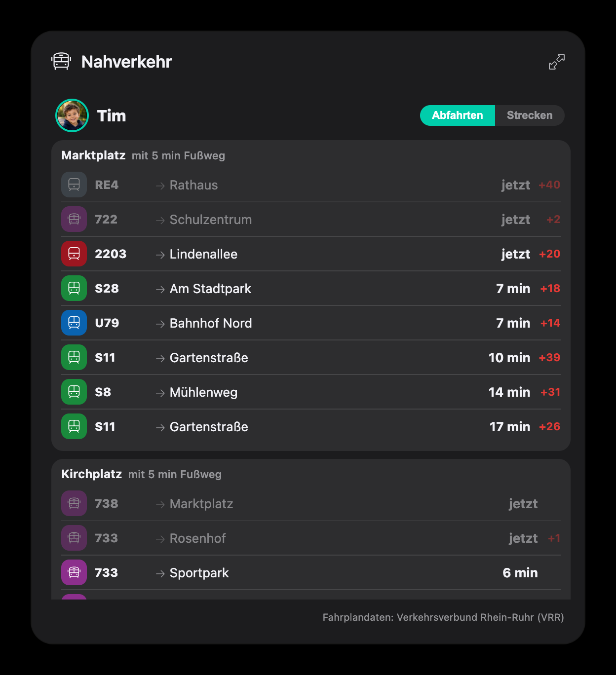Image resolution: width=616 pixels, height=675 pixels.
Task: Select destination Rathaus
Action: pyautogui.click(x=193, y=185)
